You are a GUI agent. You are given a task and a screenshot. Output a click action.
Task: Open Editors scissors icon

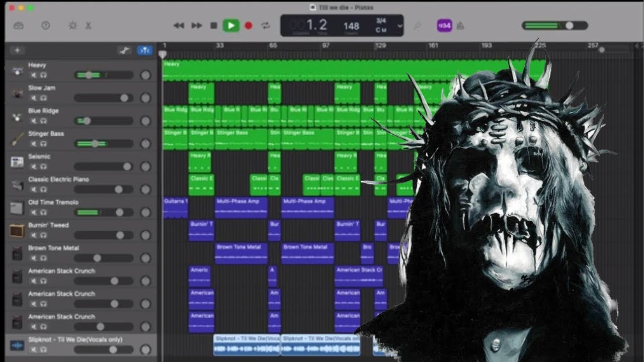point(89,26)
